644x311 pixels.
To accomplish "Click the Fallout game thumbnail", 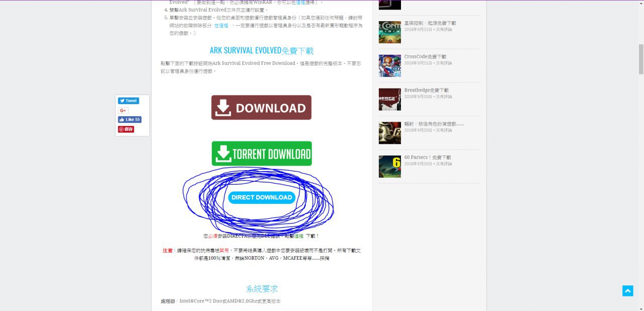I will [390, 133].
